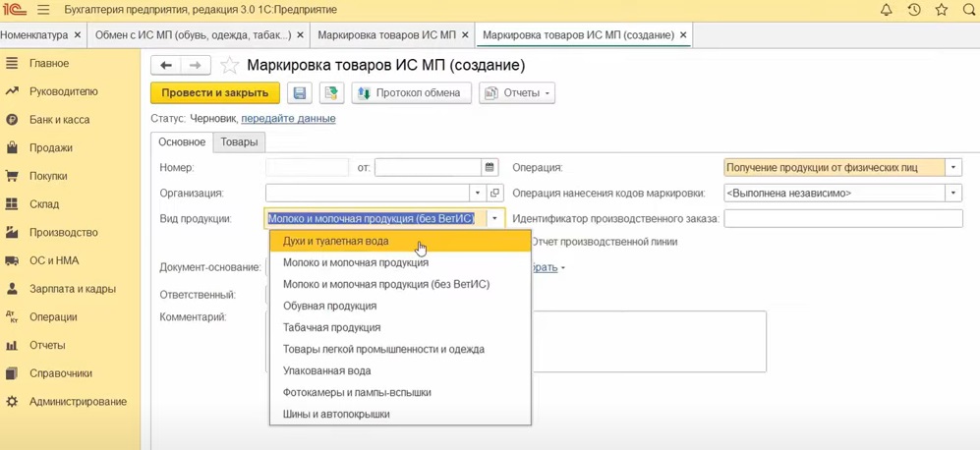Viewport: 980px width, 450px height.
Task: Switch to the Товары tab
Action: [x=239, y=142]
